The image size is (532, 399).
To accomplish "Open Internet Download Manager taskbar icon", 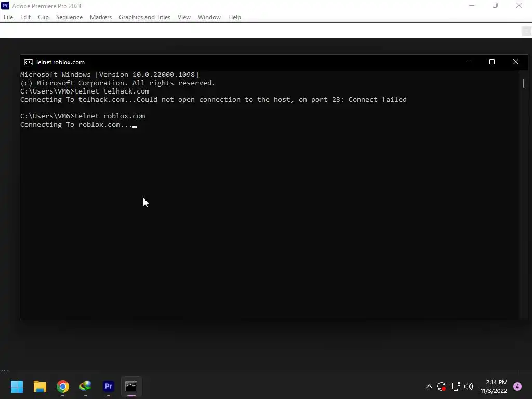I will tap(86, 387).
